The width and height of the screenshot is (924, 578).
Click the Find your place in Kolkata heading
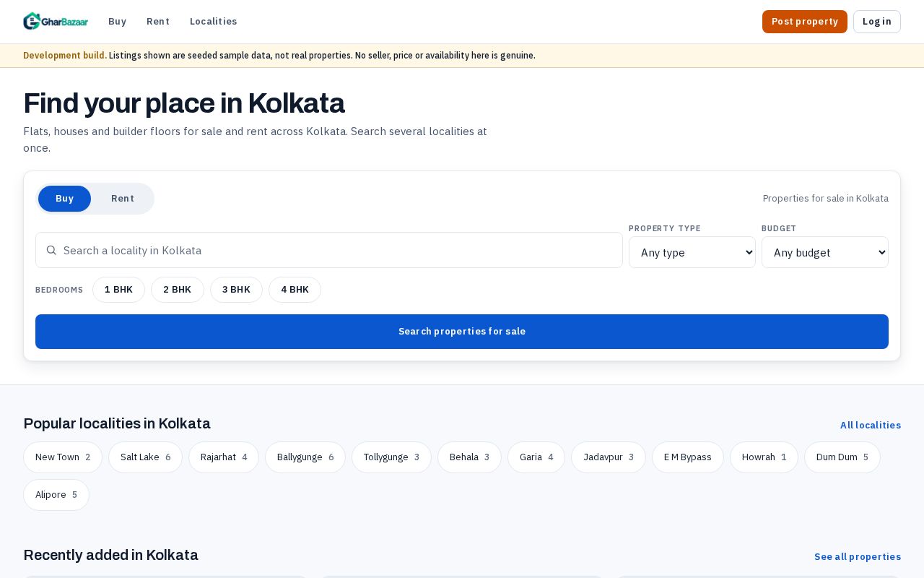184,103
